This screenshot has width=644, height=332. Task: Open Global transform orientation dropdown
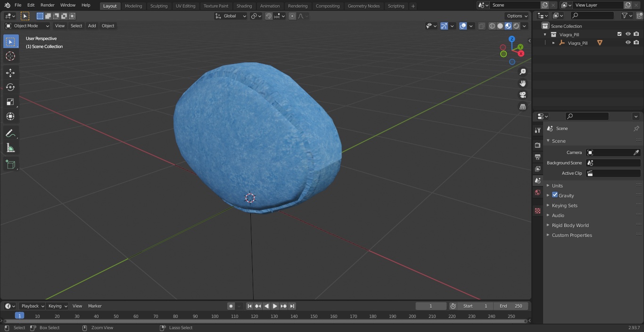(231, 16)
